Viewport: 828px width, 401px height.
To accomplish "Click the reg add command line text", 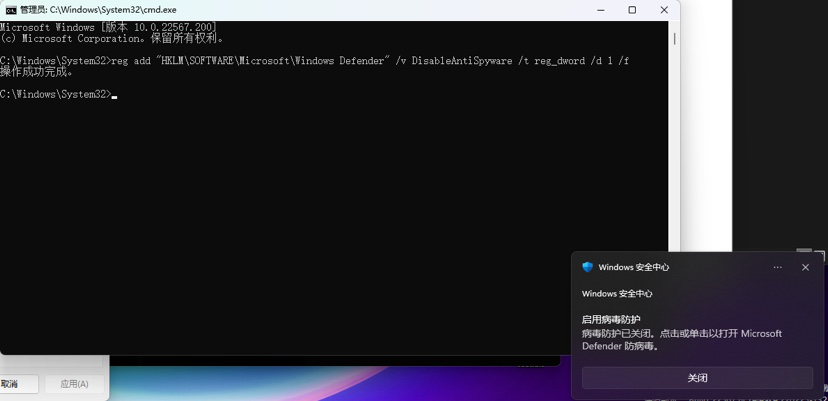I will [314, 61].
